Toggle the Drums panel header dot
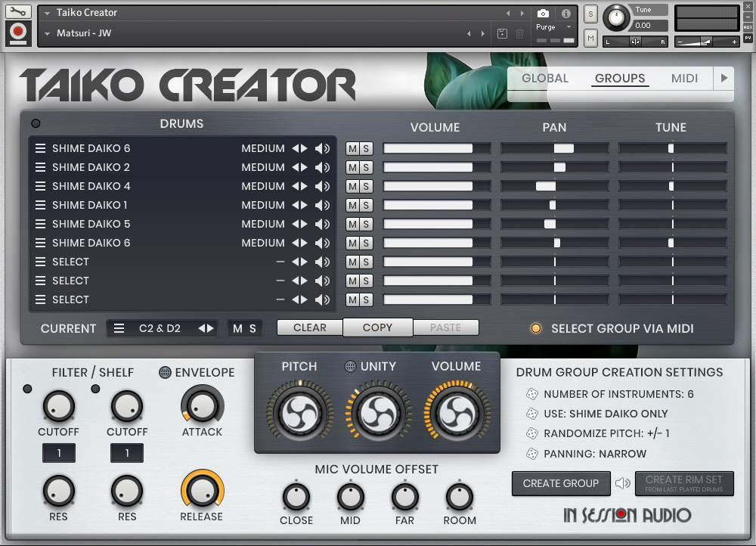This screenshot has height=546, width=756. [x=36, y=123]
